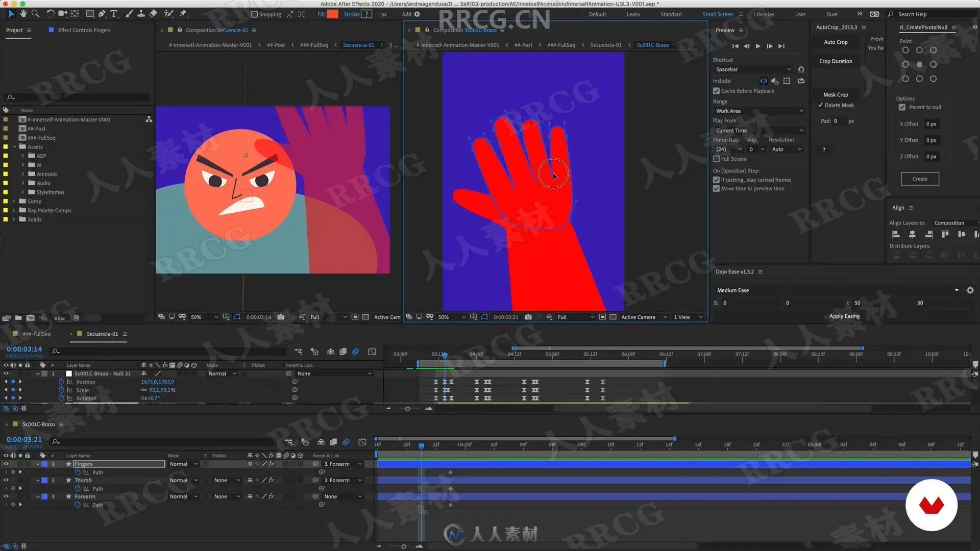
Task: Switch to the Learn workspace
Action: (633, 14)
